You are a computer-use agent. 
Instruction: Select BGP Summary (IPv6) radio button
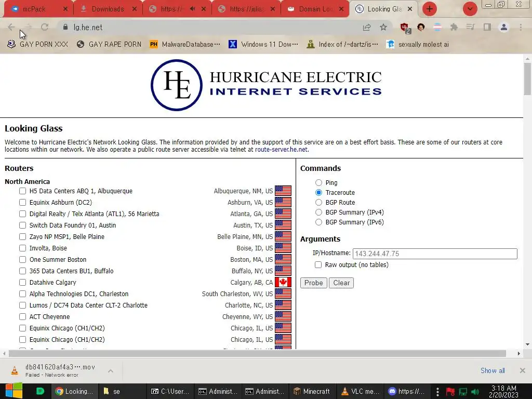pos(318,222)
